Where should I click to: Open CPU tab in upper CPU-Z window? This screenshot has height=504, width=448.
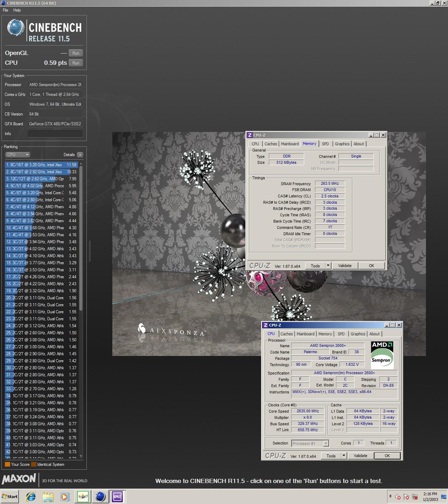pyautogui.click(x=255, y=144)
